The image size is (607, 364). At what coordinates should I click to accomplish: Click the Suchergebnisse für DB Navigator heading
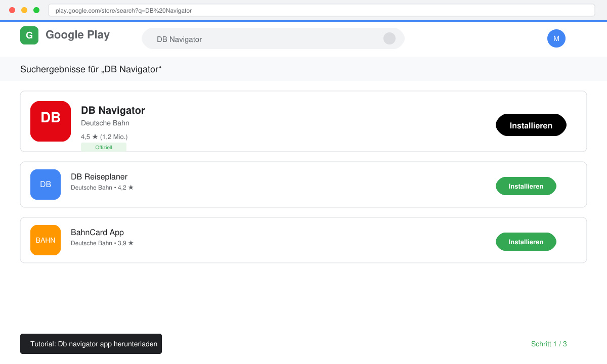pyautogui.click(x=91, y=69)
